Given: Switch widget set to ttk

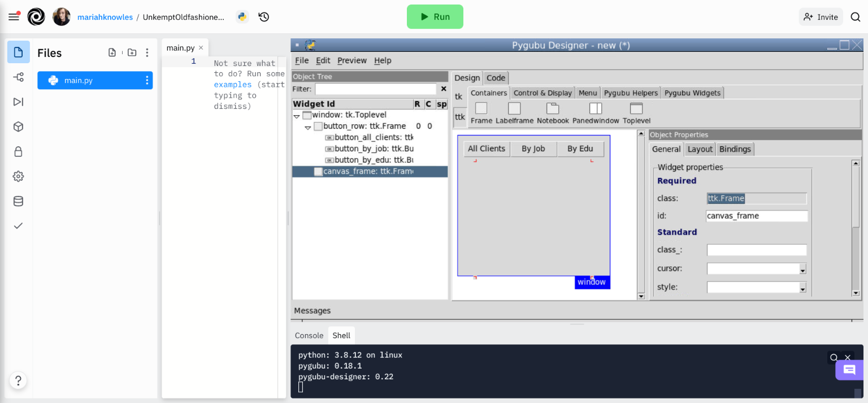Looking at the screenshot, I should [459, 117].
